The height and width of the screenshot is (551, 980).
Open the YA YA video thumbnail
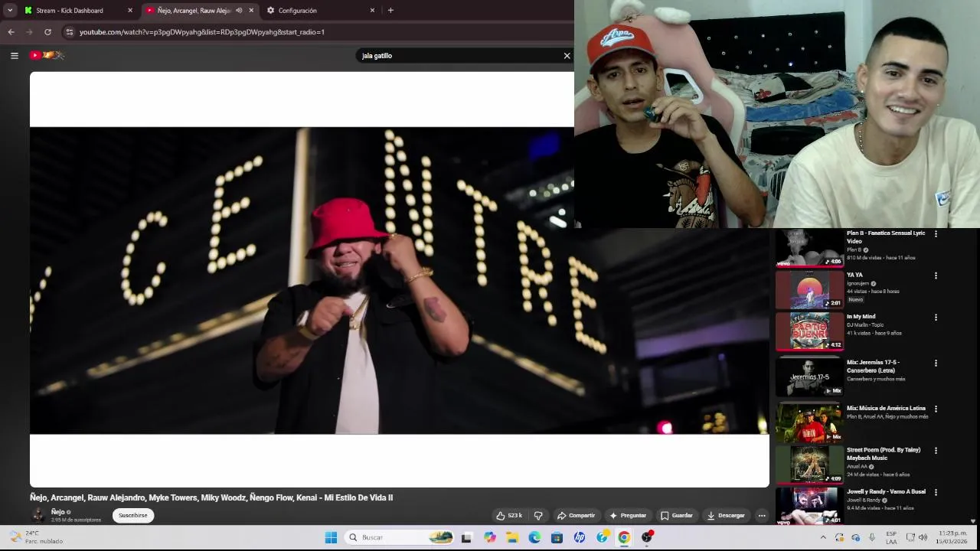809,289
